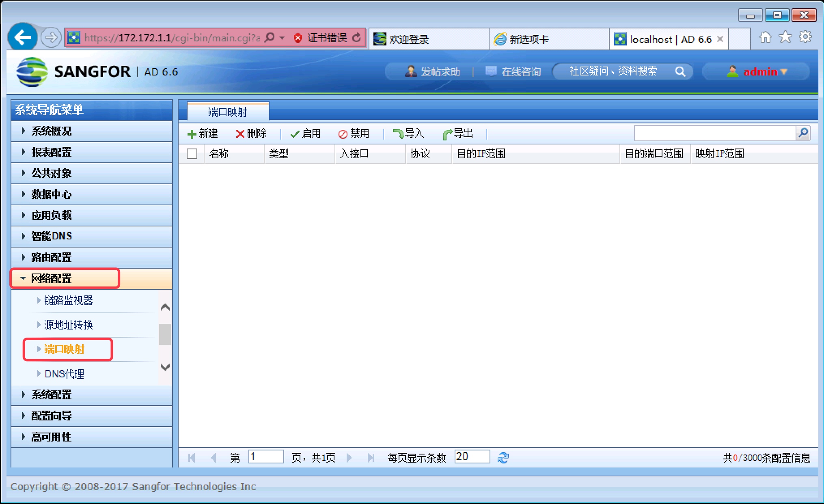Toggle the select-all checkbox in table header
The image size is (824, 504).
(192, 154)
